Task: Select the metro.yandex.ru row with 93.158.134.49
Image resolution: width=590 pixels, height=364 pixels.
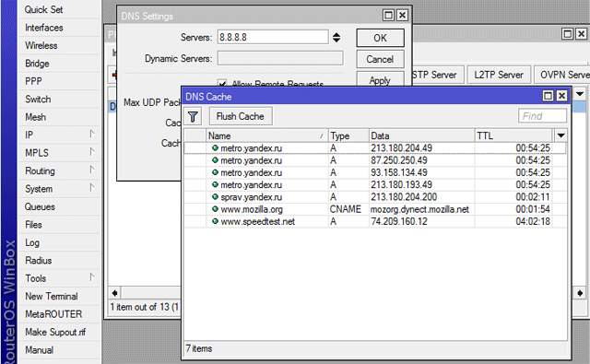Action: (x=375, y=172)
